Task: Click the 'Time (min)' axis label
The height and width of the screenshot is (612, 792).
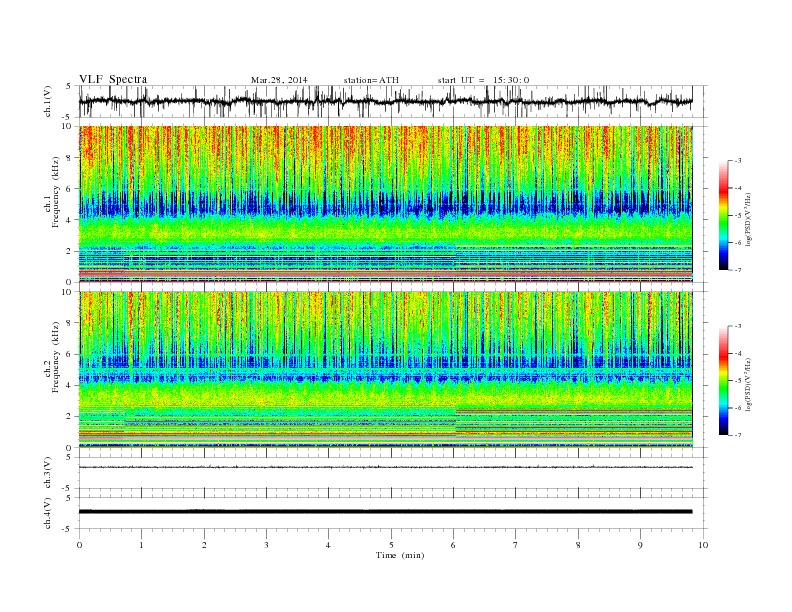Action: point(400,555)
